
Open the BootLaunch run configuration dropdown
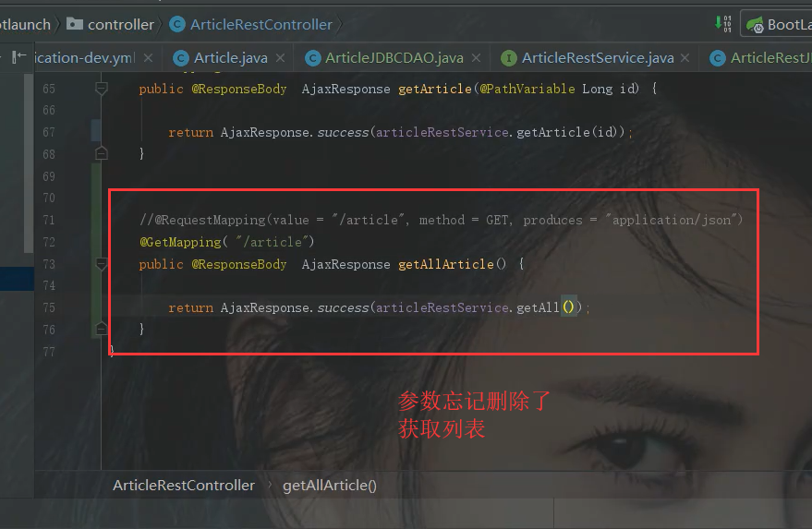(777, 24)
